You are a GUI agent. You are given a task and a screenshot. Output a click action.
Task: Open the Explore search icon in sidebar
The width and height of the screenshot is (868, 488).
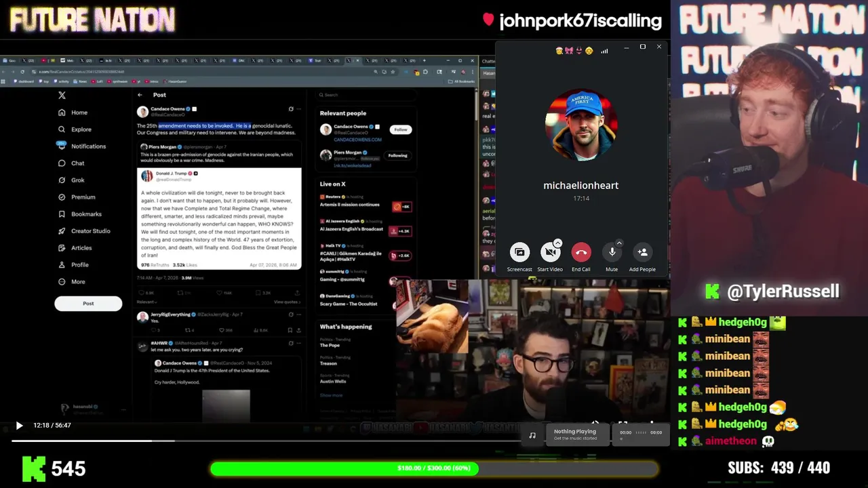62,129
